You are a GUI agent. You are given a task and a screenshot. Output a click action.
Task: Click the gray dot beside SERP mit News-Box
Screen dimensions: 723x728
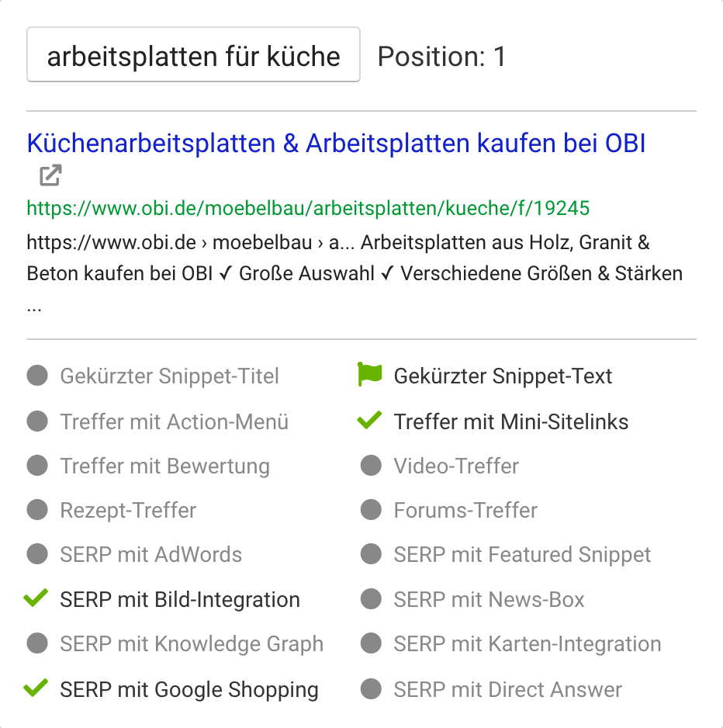(x=371, y=600)
